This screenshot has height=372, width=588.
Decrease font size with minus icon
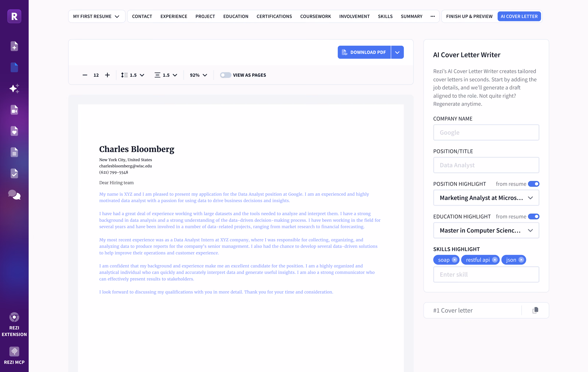pos(85,75)
